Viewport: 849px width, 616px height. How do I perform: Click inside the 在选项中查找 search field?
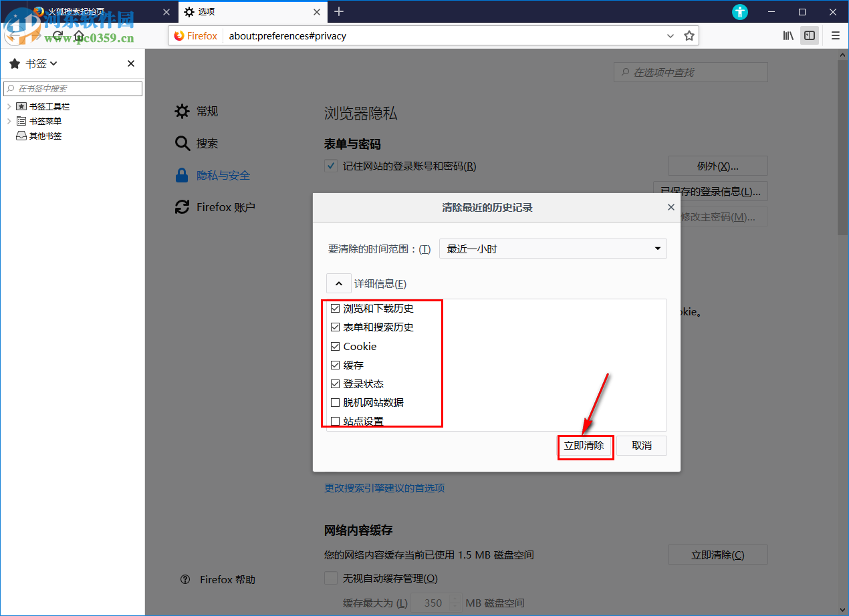click(690, 71)
